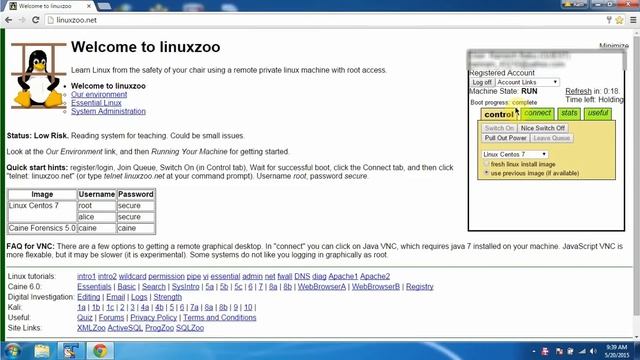Open the Email investigation link

(116, 297)
